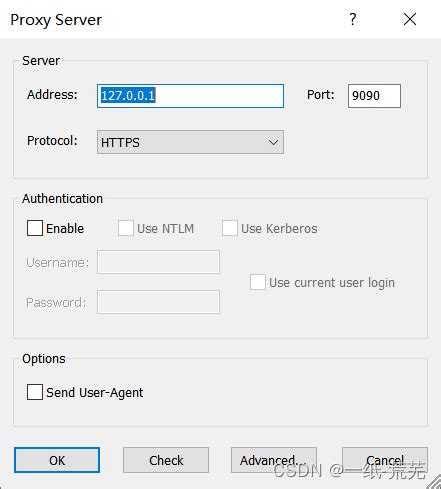Click the Username text field
The width and height of the screenshot is (441, 489).
coord(158,262)
